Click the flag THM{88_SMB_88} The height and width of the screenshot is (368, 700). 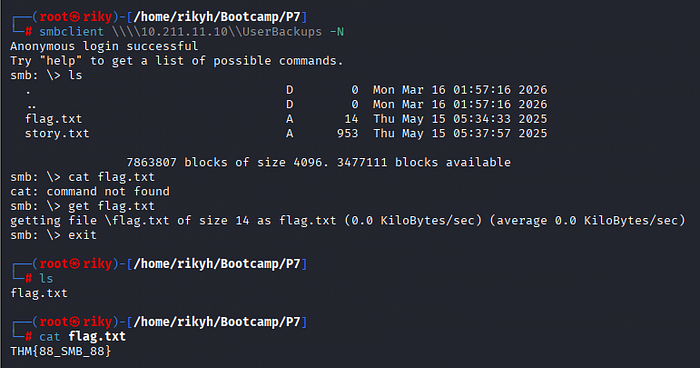pyautogui.click(x=60, y=351)
